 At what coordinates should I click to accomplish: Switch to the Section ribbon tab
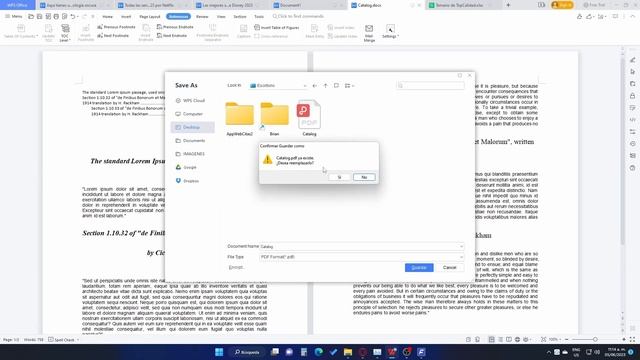pyautogui.click(x=240, y=17)
